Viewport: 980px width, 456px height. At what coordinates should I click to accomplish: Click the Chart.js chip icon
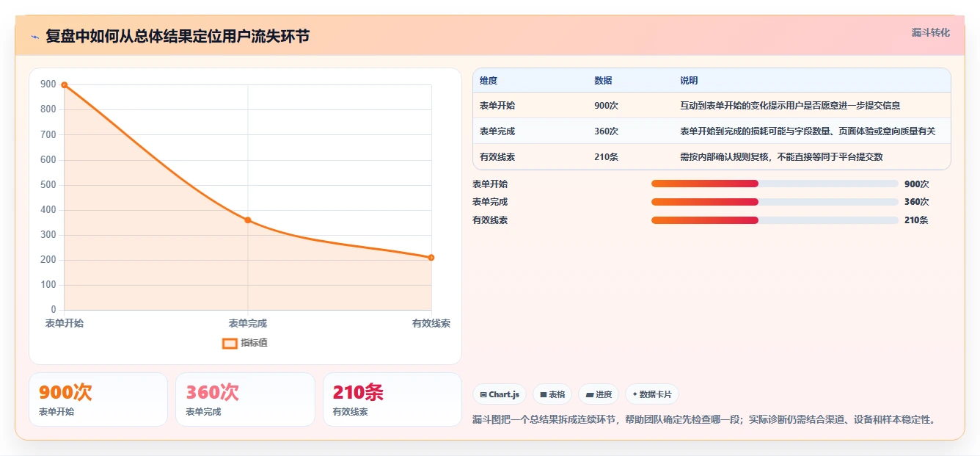(483, 394)
